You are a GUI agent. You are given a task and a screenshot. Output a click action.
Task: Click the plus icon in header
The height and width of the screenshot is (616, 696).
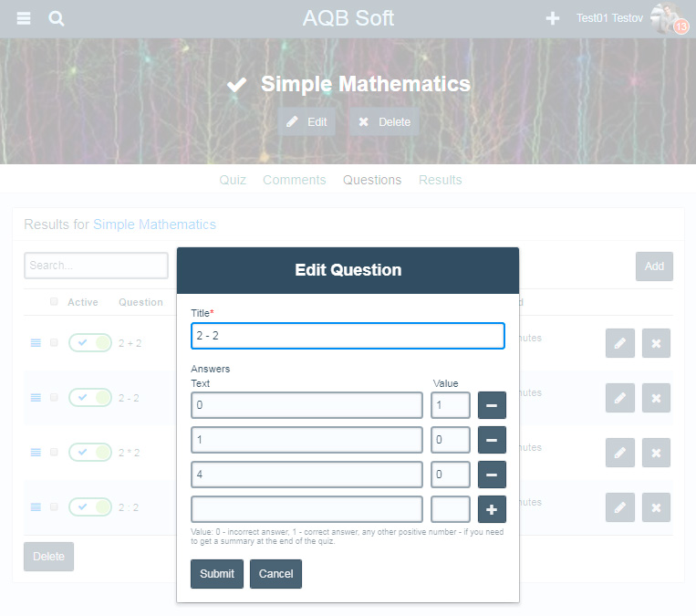click(x=553, y=18)
